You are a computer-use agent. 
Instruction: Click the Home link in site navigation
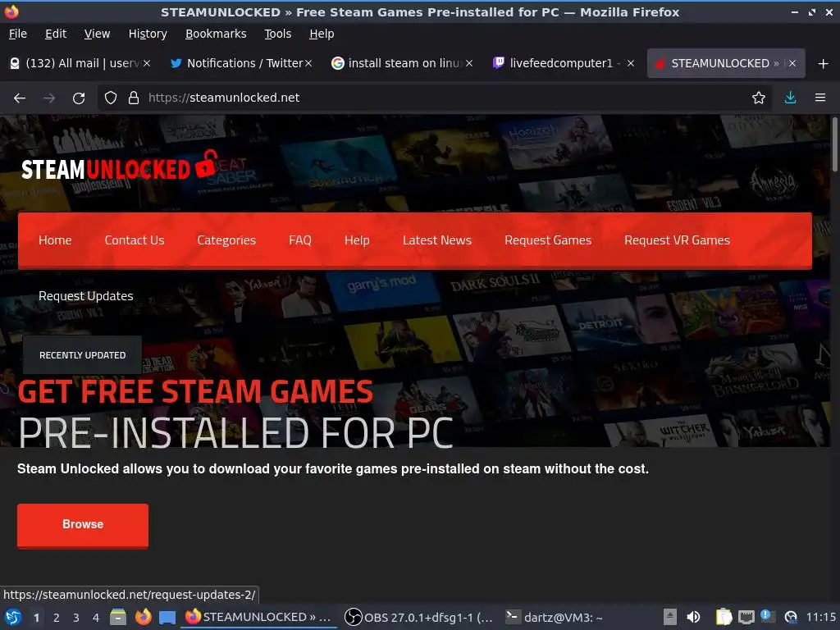point(55,240)
